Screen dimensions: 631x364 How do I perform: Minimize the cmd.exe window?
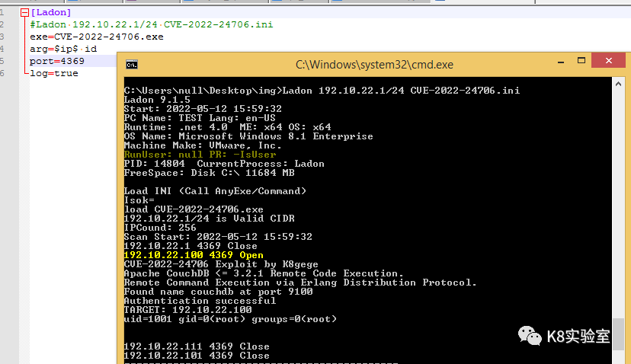pyautogui.click(x=561, y=62)
